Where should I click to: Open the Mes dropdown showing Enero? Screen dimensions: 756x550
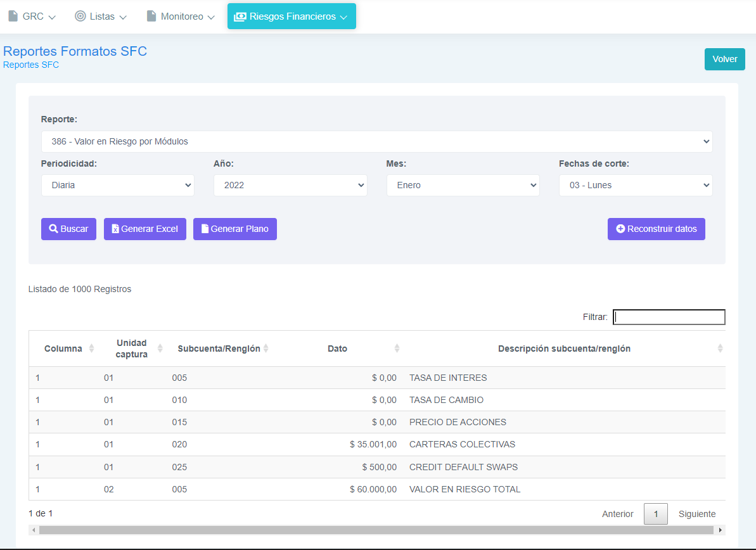pyautogui.click(x=463, y=186)
